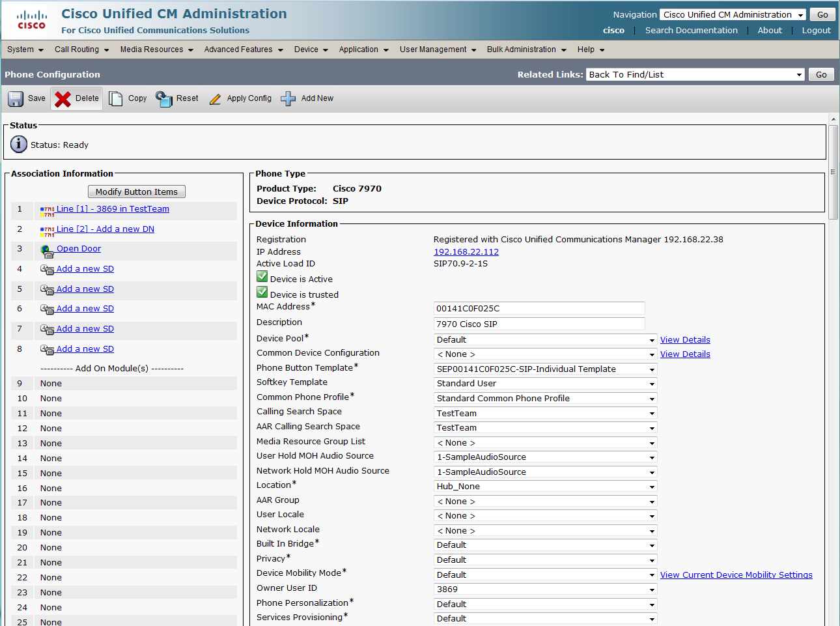840x626 pixels.
Task: Click the Copy document icon
Action: pyautogui.click(x=116, y=98)
